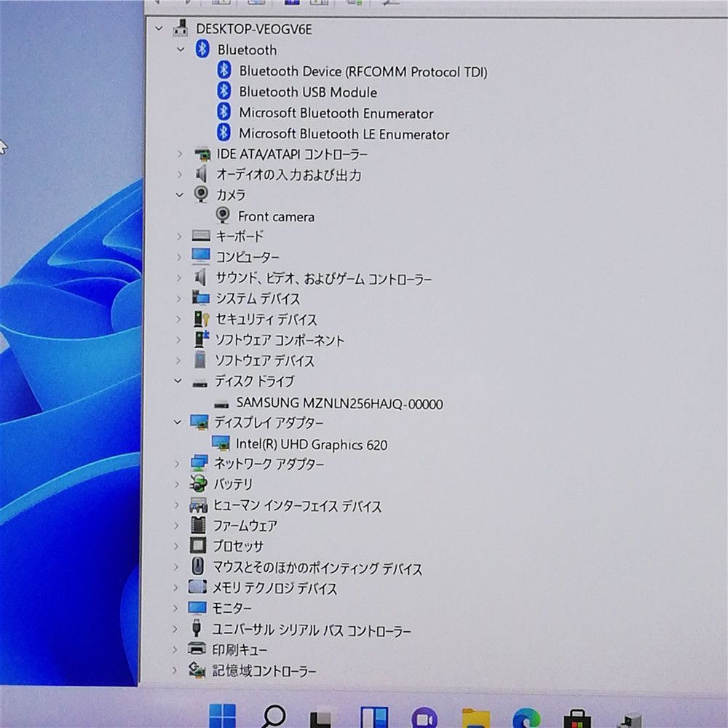Click the ファームウェア chip icon
Image resolution: width=728 pixels, height=728 pixels.
click(x=198, y=525)
